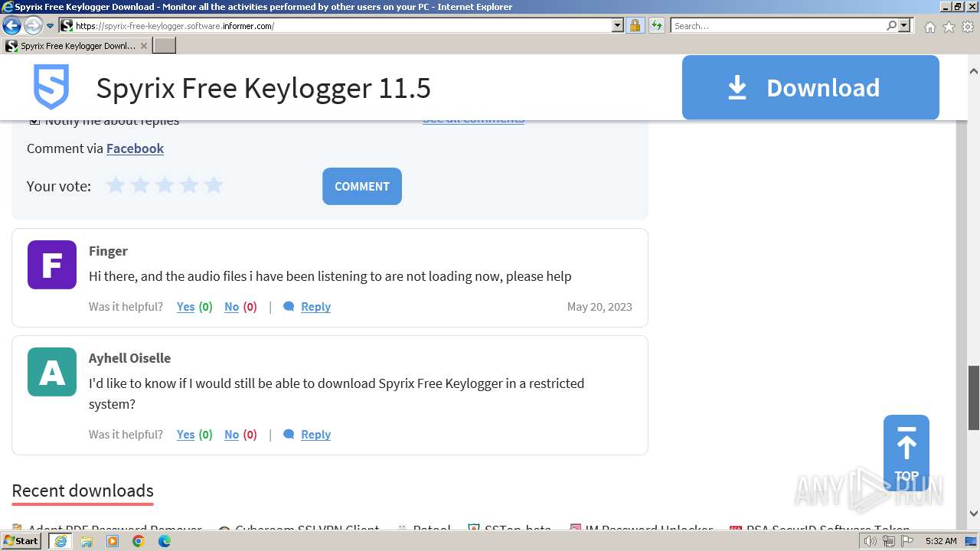Click the Spyrix Free Keylogger 11.5 title

click(263, 88)
